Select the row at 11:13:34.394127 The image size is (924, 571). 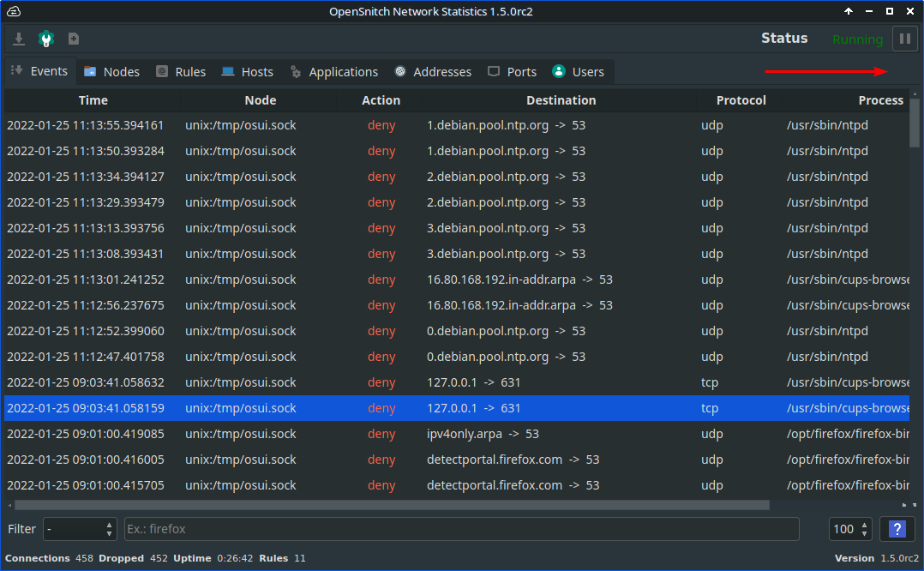[457, 177]
